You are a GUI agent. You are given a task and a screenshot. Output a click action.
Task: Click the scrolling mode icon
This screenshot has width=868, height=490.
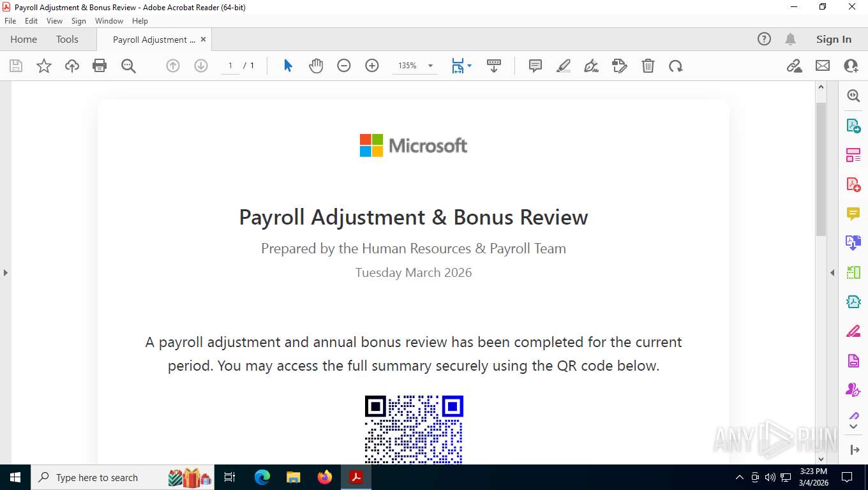(494, 66)
